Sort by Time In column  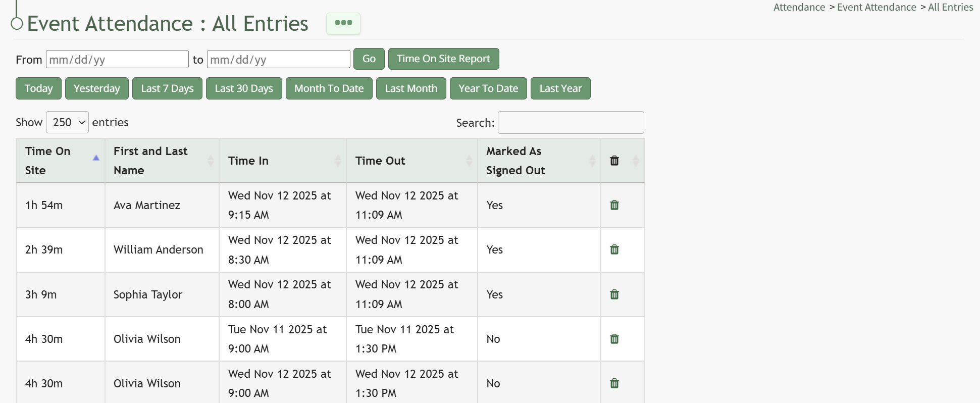click(283, 161)
